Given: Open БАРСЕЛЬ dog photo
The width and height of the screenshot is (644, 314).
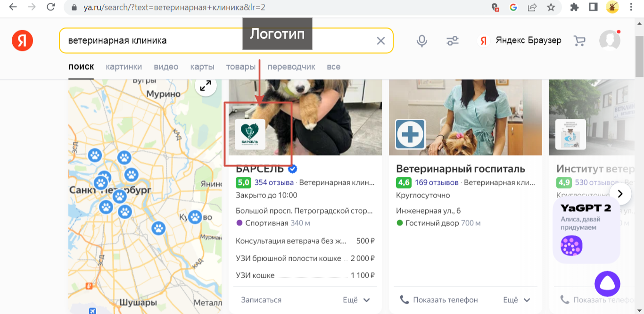Looking at the screenshot, I should (305, 117).
